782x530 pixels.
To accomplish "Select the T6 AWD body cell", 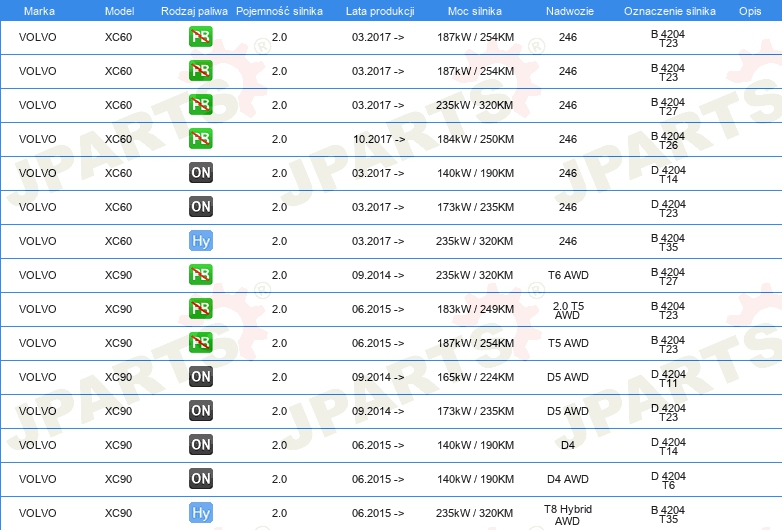I will [x=568, y=275].
